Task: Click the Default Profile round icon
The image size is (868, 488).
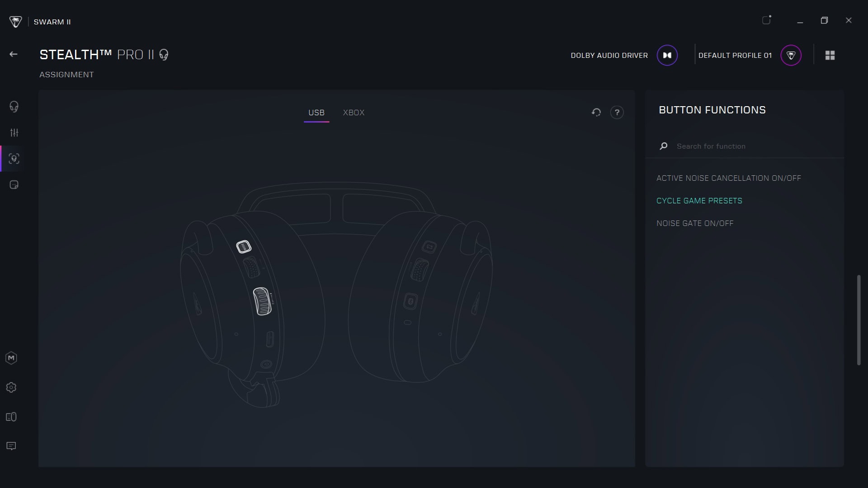Action: tap(791, 55)
